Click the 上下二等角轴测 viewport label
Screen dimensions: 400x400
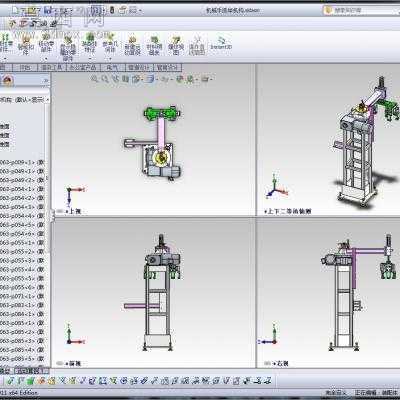[289, 211]
